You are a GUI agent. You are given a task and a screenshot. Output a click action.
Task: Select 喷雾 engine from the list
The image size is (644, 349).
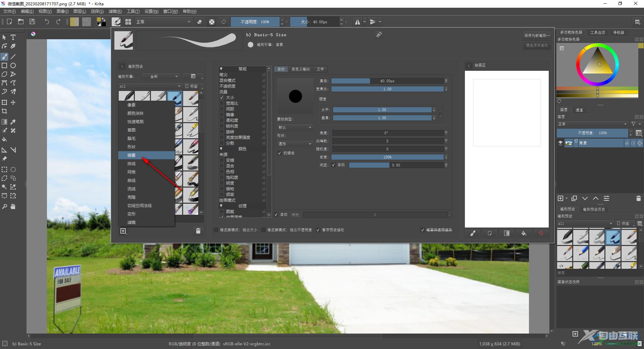146,155
